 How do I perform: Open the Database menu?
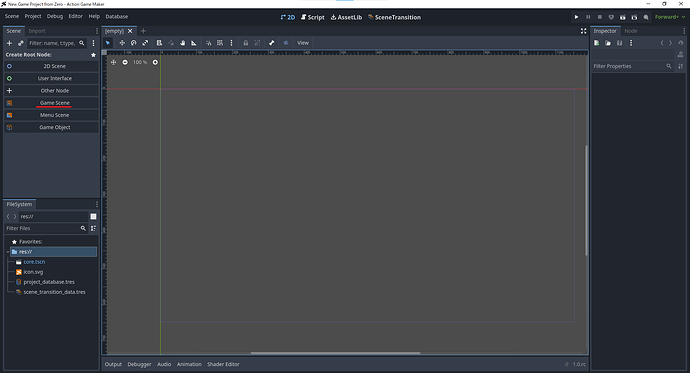pos(117,16)
